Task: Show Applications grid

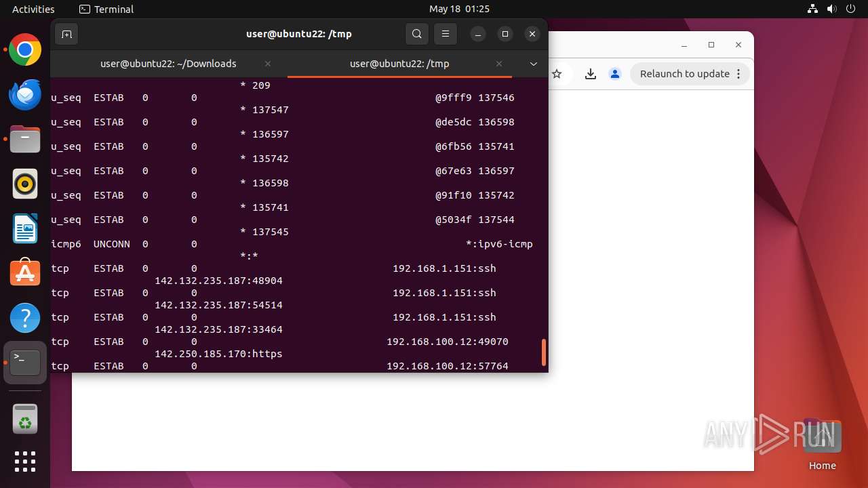Action: point(25,462)
